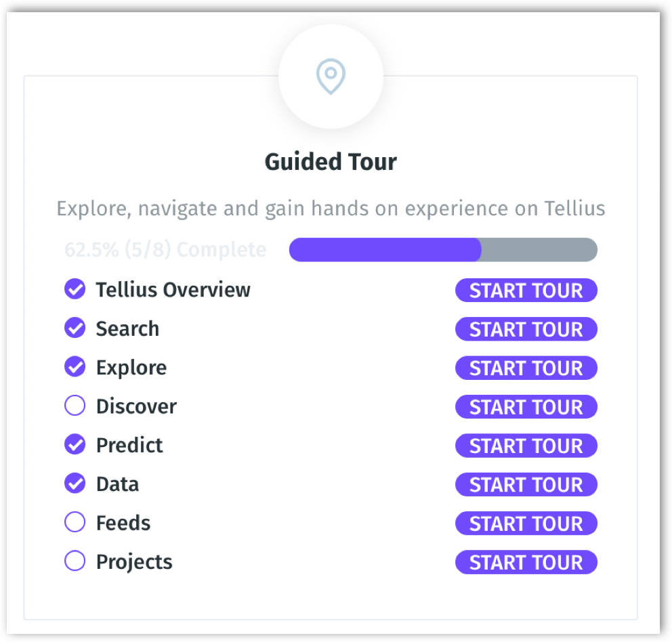Toggle the Explore completed checkmark
Viewport: 672px width, 642px height.
[x=75, y=367]
